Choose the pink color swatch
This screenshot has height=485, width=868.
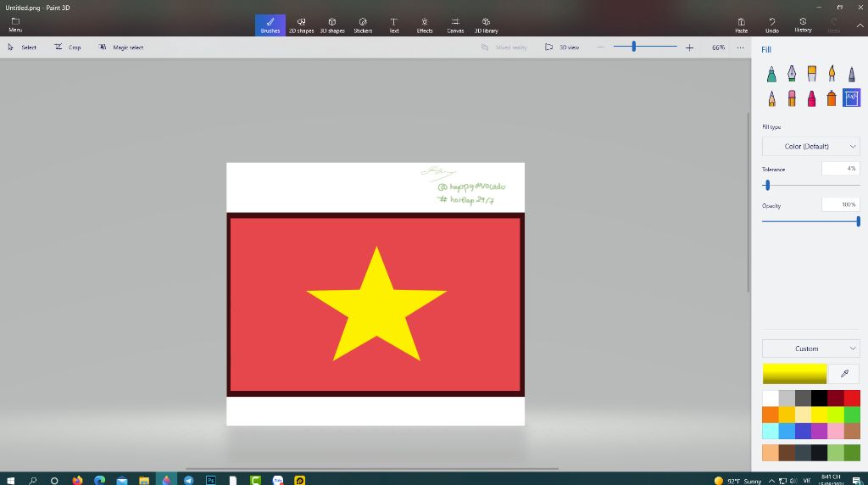[836, 431]
